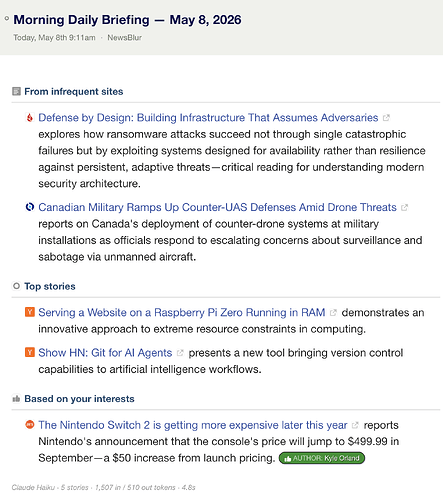This screenshot has width=443, height=500.
Task: Click the Based on your interests chart icon
Action: [x=16, y=399]
